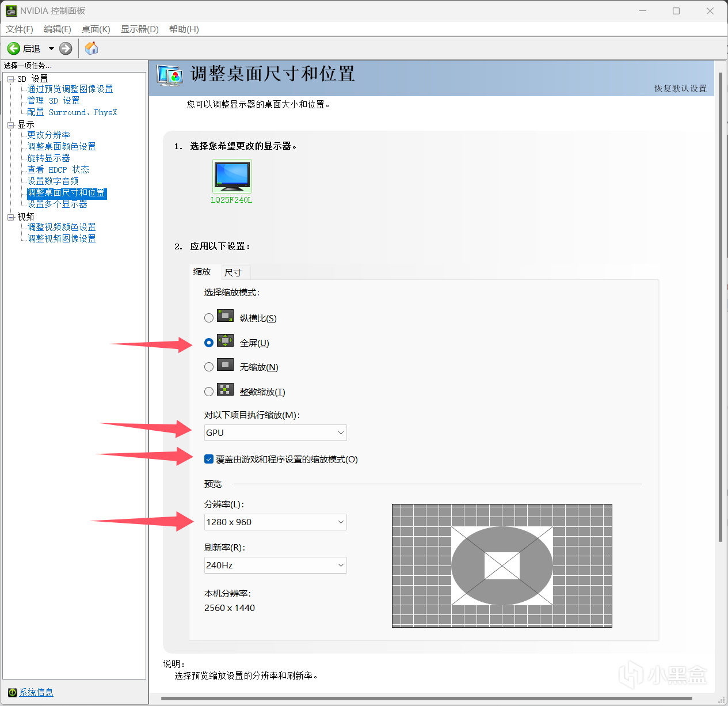This screenshot has width=728, height=706.
Task: Open 旋转显示器 in the tree
Action: pos(49,158)
